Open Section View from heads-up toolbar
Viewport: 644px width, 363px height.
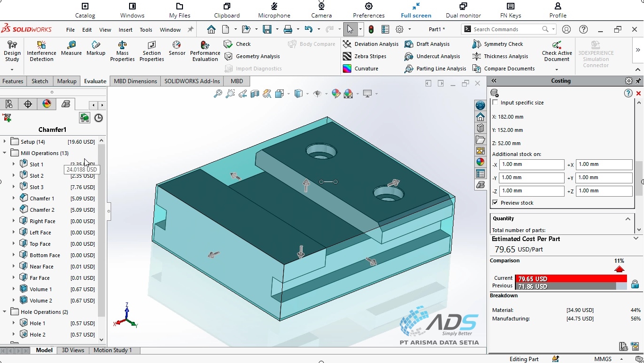(254, 93)
